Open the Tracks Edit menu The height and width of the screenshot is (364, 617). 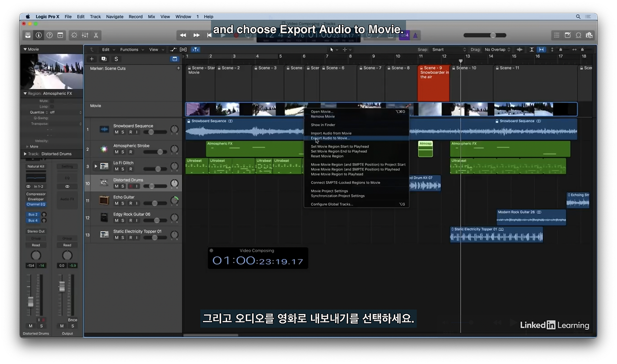coord(107,50)
